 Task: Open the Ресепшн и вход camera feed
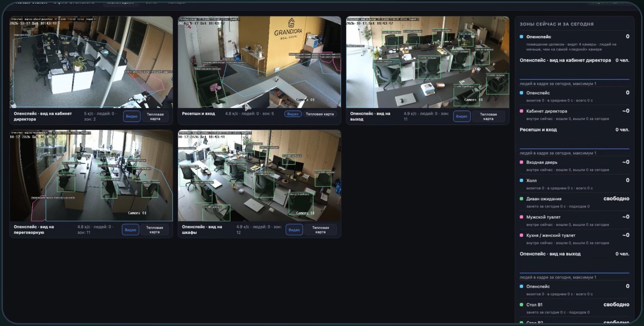(259, 62)
